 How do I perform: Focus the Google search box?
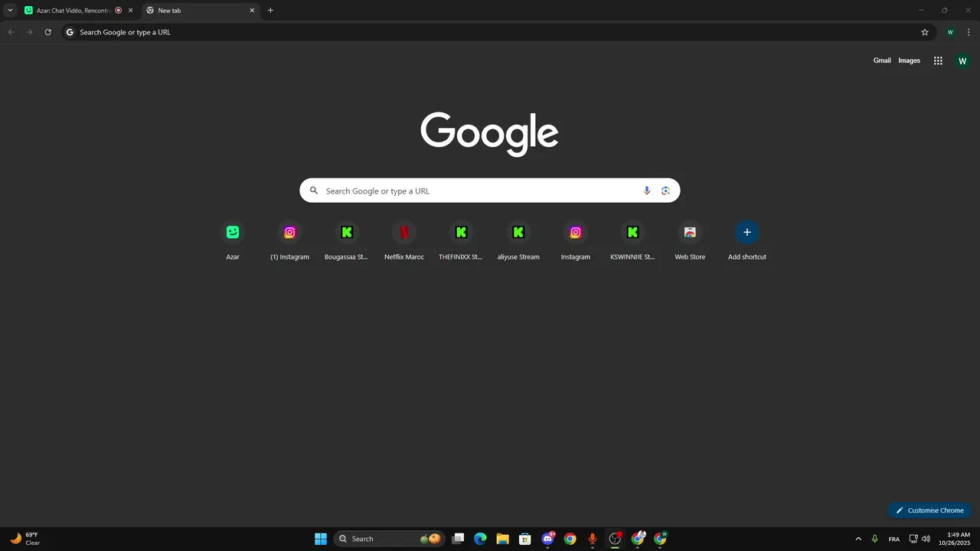pyautogui.click(x=490, y=191)
